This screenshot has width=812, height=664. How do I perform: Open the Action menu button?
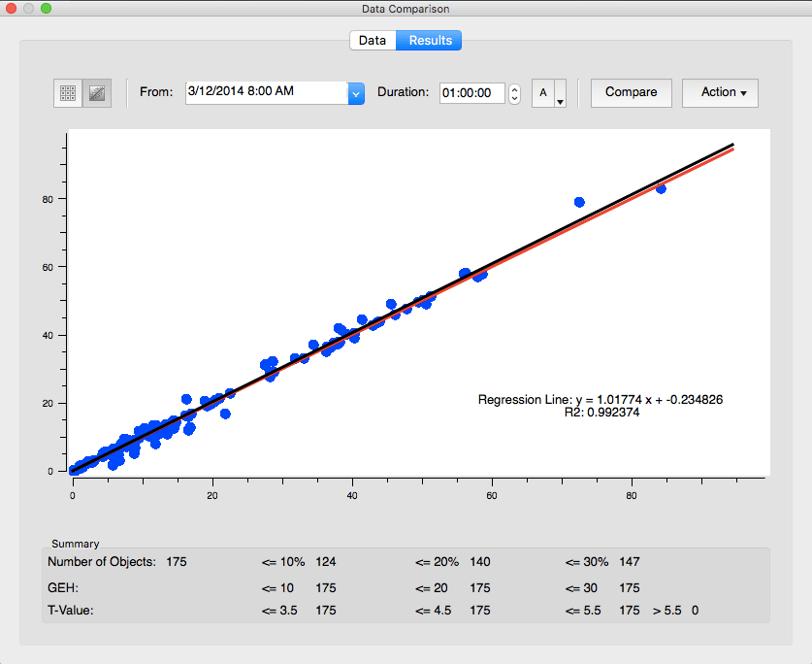(x=720, y=93)
